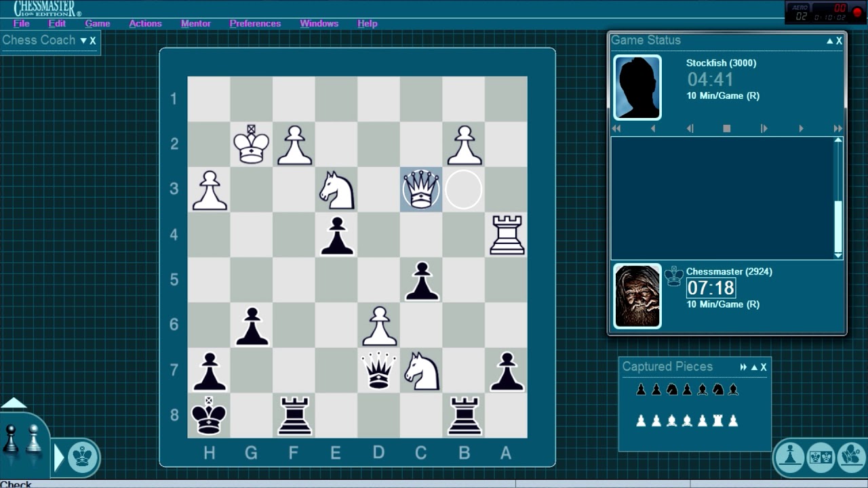Close the Captured Pieces panel
Screen dimensions: 868x488
coord(764,367)
